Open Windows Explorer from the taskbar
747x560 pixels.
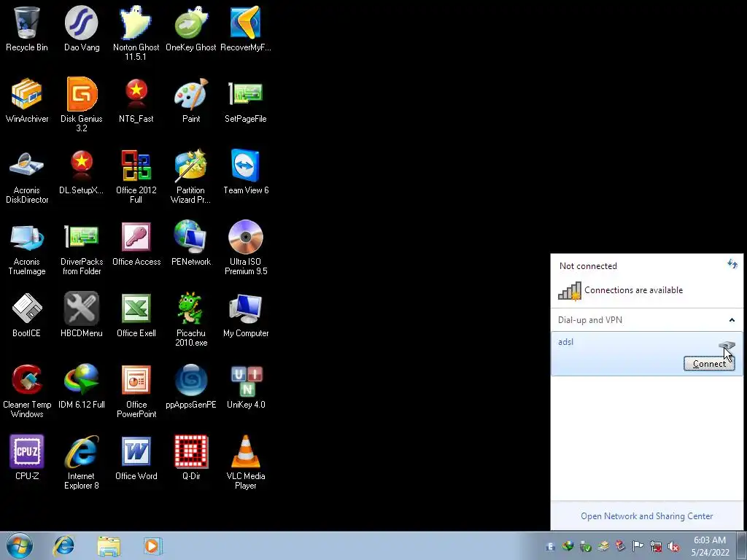coord(109,546)
